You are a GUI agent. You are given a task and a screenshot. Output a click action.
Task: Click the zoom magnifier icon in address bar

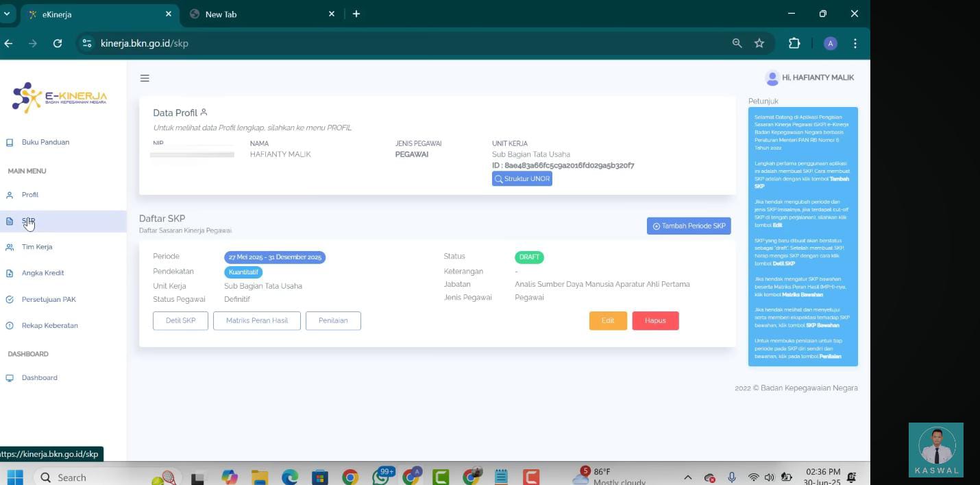(x=737, y=43)
